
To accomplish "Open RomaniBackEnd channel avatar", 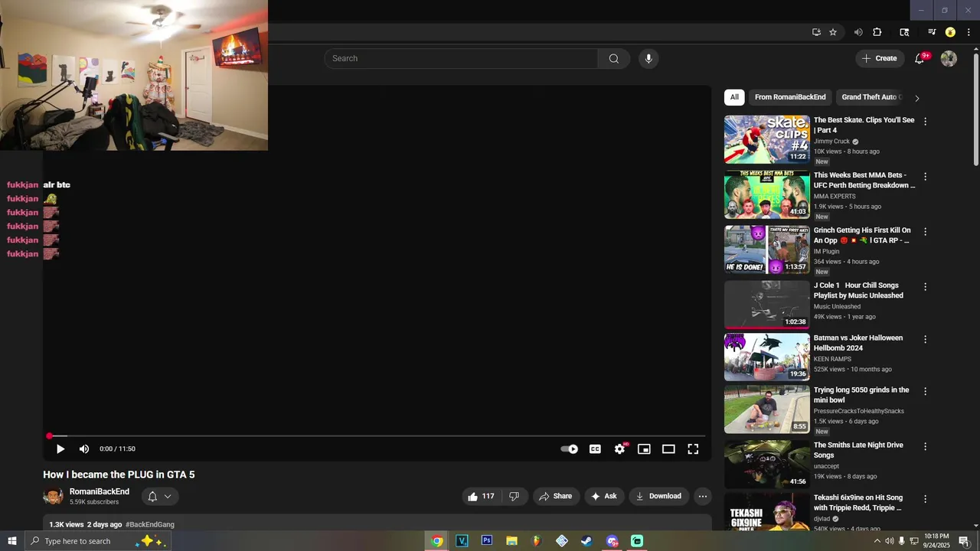I will coord(54,497).
